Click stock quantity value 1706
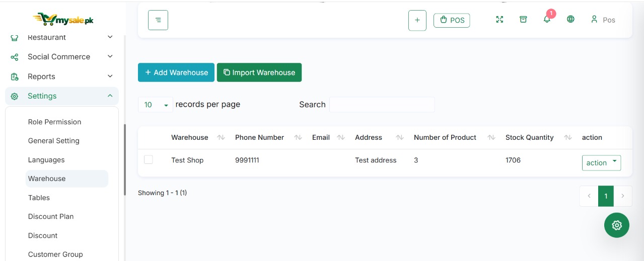Screen dimensions: 644x261 click(513, 160)
